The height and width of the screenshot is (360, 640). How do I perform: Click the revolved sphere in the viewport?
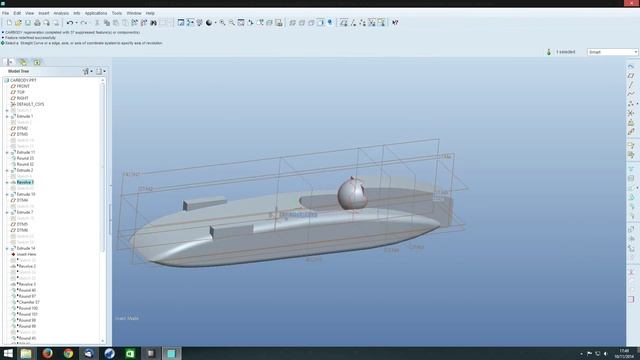click(x=352, y=194)
